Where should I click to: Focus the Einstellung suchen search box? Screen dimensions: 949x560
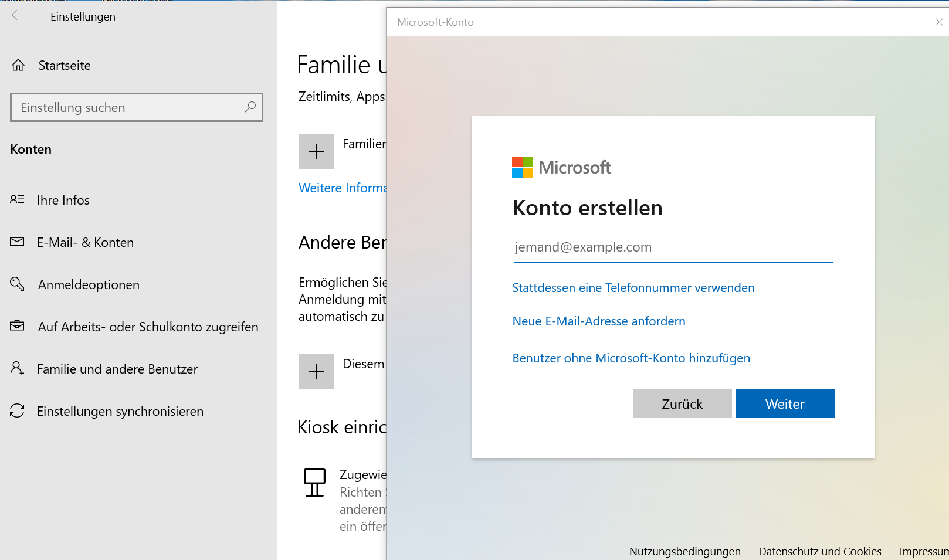[136, 107]
